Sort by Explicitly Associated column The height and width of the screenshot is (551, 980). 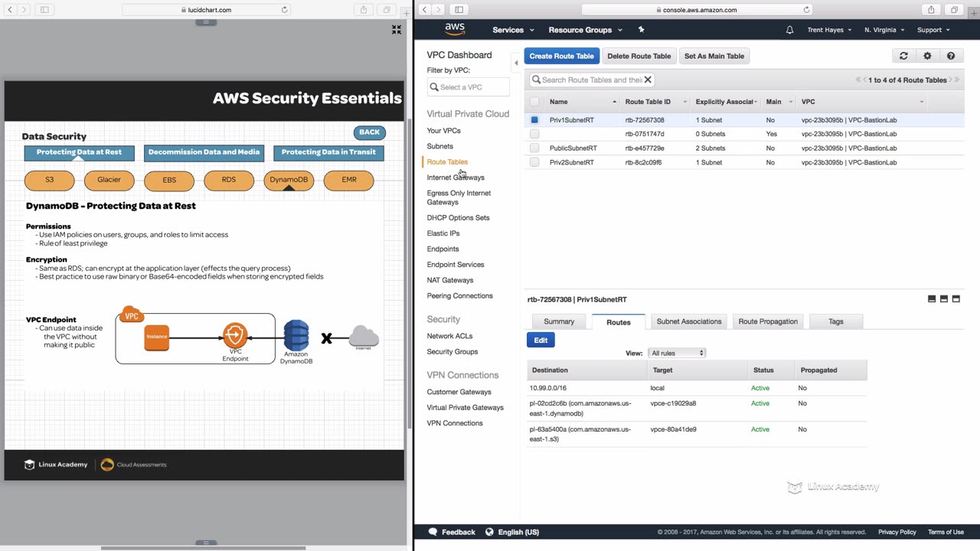point(726,102)
